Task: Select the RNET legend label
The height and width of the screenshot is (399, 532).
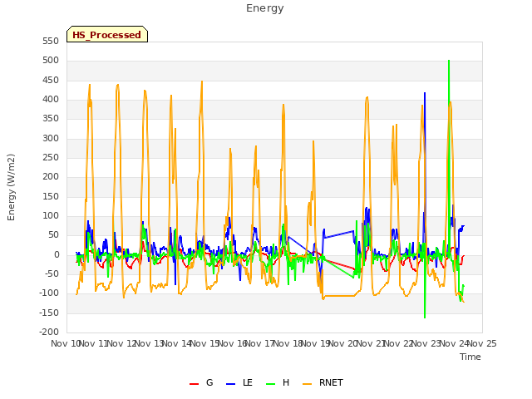Action: (x=331, y=382)
